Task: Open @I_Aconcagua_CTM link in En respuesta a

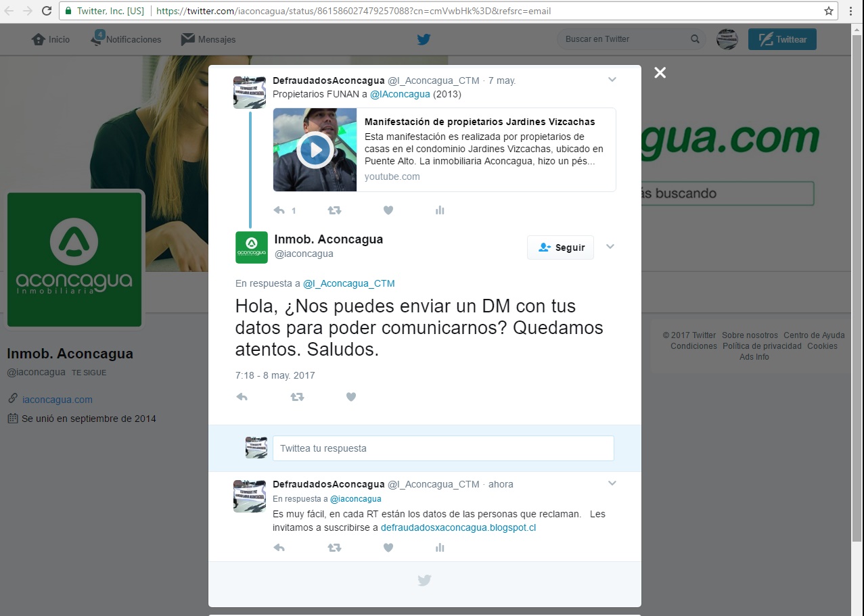Action: point(349,283)
